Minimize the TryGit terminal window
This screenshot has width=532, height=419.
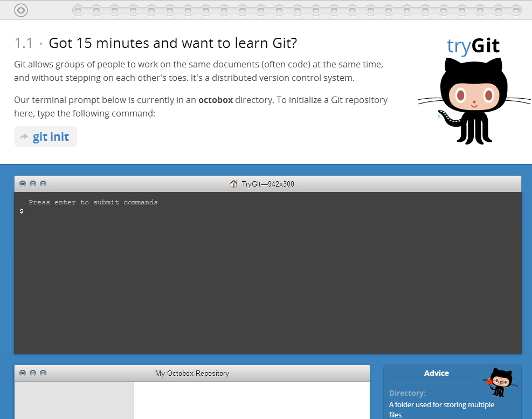pos(33,184)
